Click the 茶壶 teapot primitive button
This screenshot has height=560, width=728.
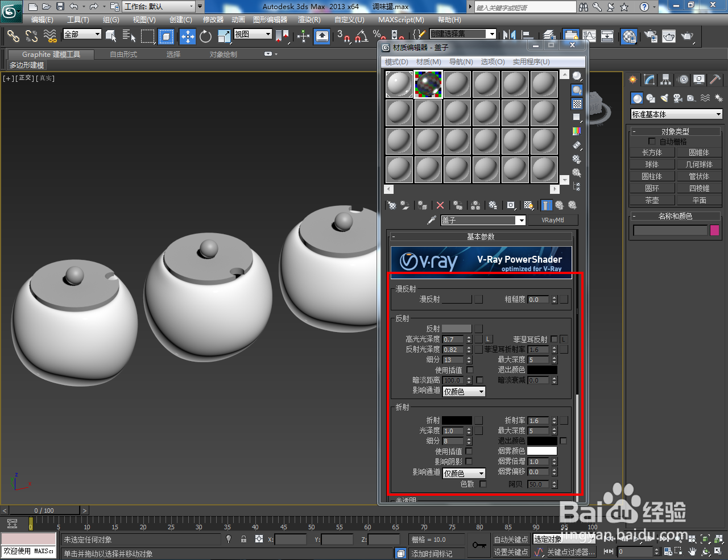tap(652, 200)
